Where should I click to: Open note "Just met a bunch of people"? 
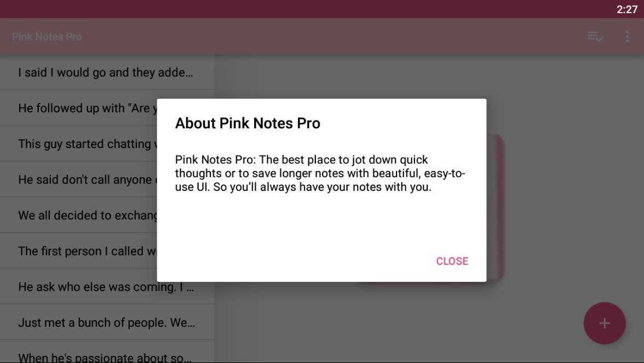[107, 323]
